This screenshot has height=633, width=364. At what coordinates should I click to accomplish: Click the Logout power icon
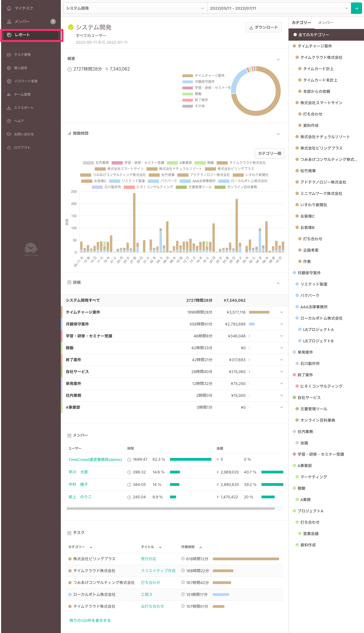click(x=9, y=148)
